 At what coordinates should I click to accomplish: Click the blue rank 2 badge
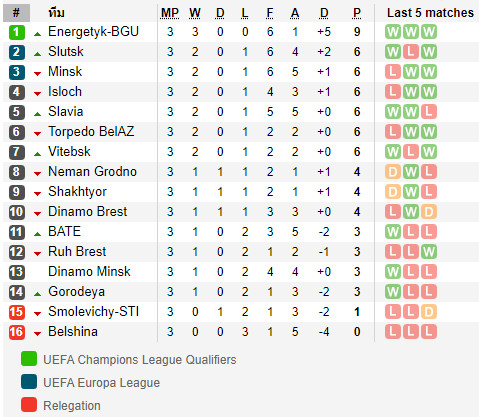pyautogui.click(x=17, y=52)
